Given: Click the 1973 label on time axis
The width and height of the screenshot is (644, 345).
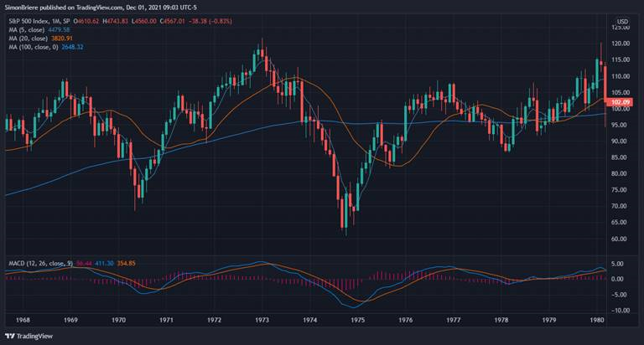Looking at the screenshot, I should pyautogui.click(x=262, y=320).
